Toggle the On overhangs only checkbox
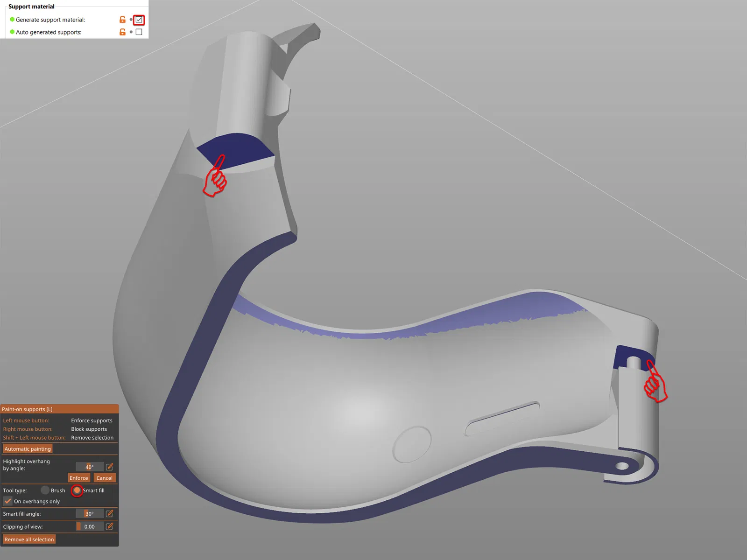The width and height of the screenshot is (747, 560). [8, 501]
